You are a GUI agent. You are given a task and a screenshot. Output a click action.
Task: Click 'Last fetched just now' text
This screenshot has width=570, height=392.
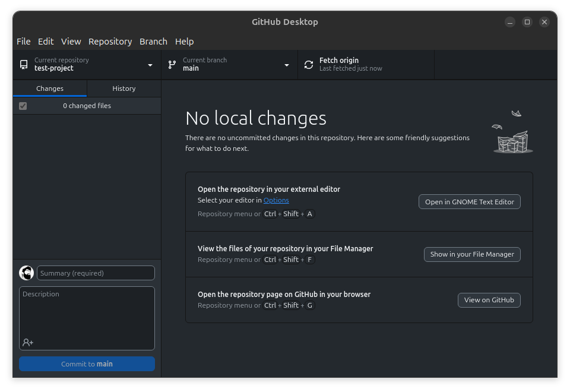point(351,68)
